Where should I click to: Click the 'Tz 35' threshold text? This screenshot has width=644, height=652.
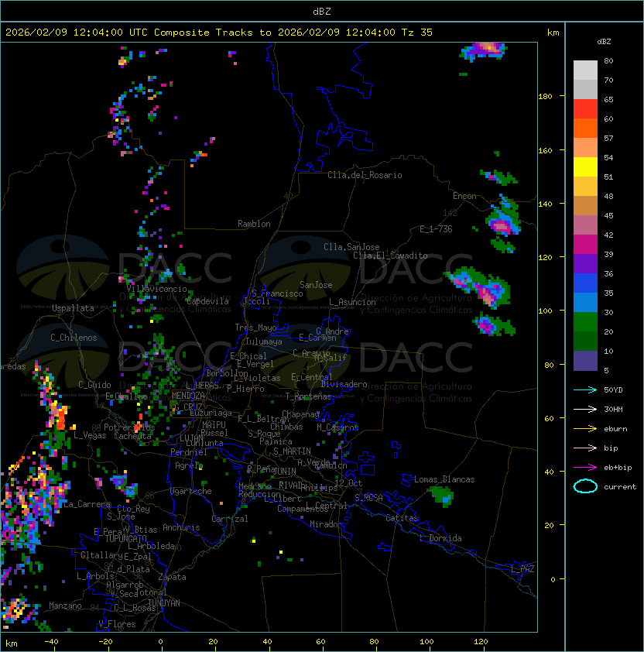(x=417, y=33)
